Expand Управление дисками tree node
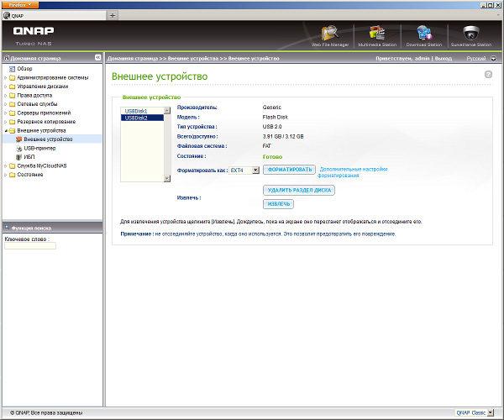Viewport: 504px width, 420px height. pyautogui.click(x=6, y=87)
